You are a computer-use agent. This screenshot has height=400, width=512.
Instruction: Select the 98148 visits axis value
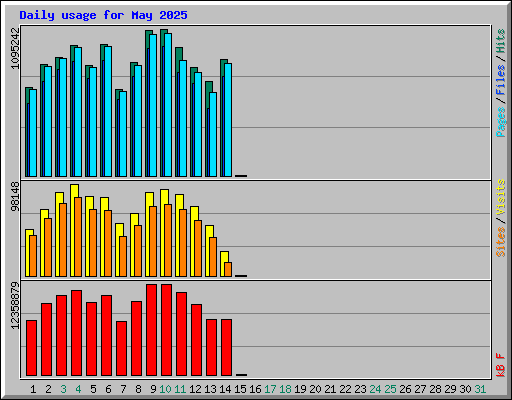(x=15, y=197)
